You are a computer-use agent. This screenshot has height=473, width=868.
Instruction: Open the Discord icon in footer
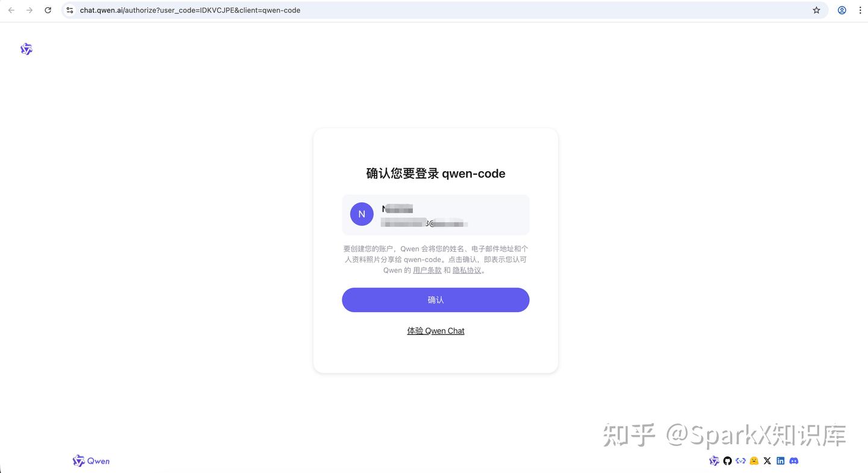(x=794, y=461)
